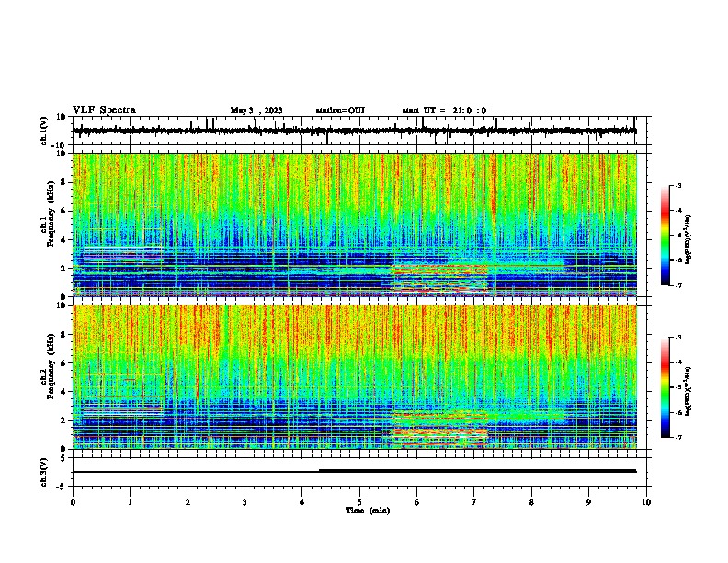Click time-axis tick label "6"

click(417, 502)
